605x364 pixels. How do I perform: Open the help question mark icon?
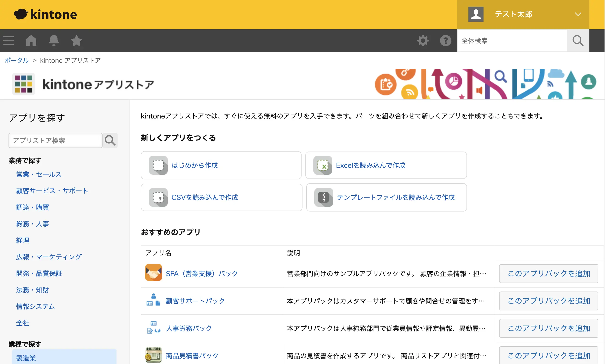pyautogui.click(x=445, y=40)
